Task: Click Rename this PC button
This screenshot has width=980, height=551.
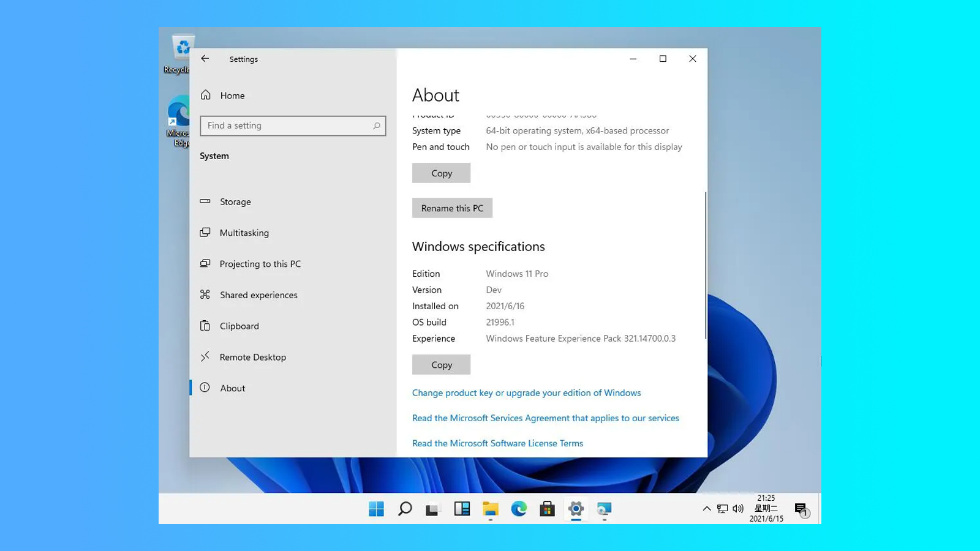Action: 452,208
